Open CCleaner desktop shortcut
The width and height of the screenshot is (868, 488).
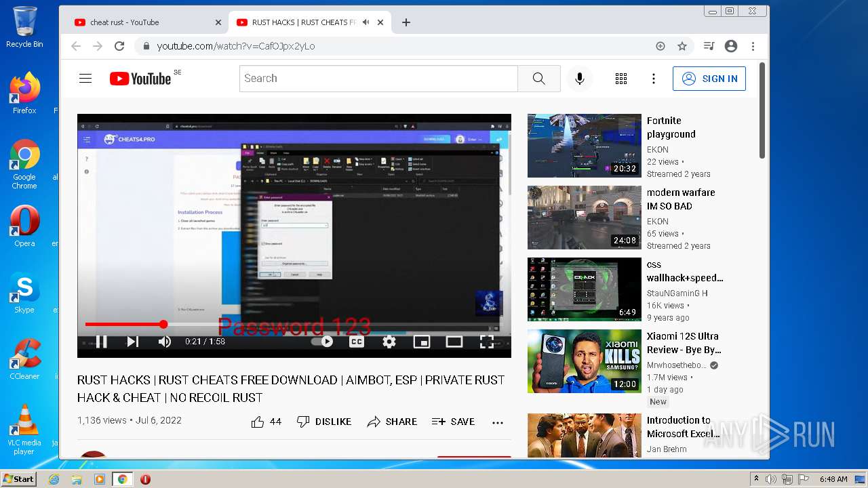coord(24,360)
